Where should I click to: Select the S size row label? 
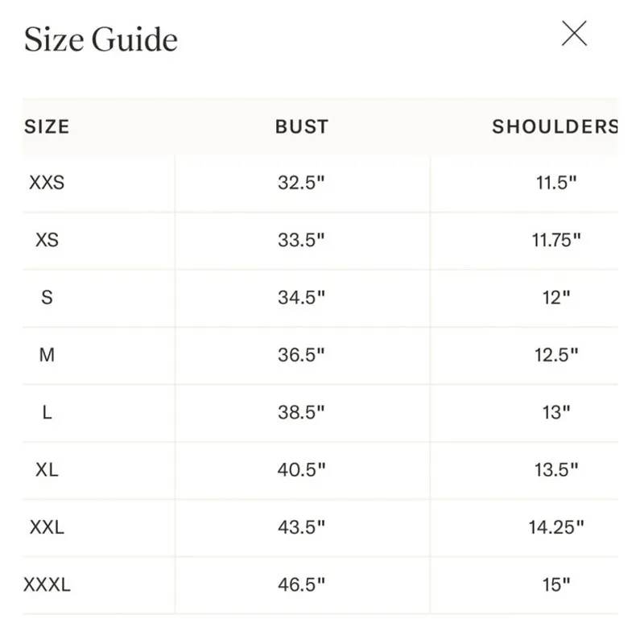(x=47, y=297)
